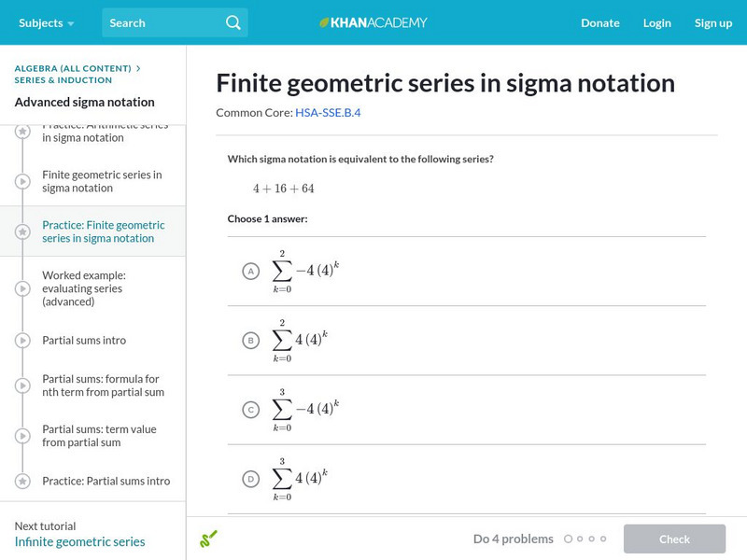
Task: Open the Login menu item
Action: point(656,22)
